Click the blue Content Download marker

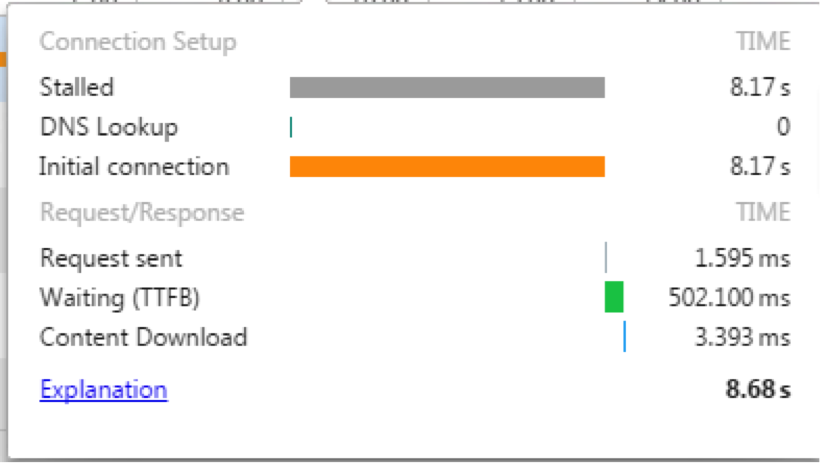624,336
